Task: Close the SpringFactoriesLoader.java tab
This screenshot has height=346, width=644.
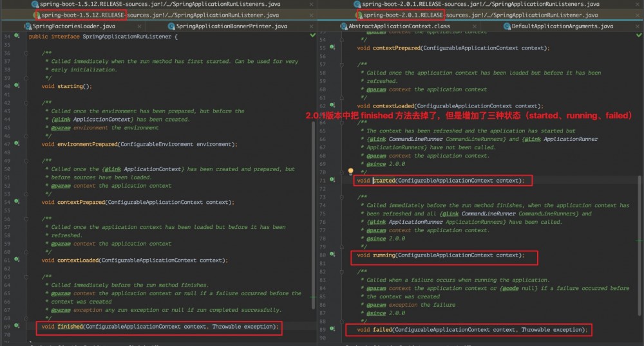Action: pyautogui.click(x=139, y=26)
